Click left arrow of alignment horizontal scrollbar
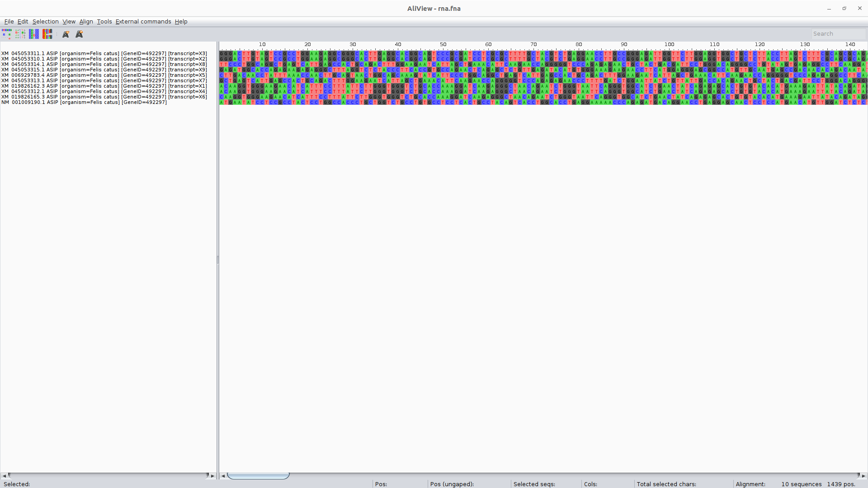Image resolution: width=868 pixels, height=488 pixels. pos(223,476)
